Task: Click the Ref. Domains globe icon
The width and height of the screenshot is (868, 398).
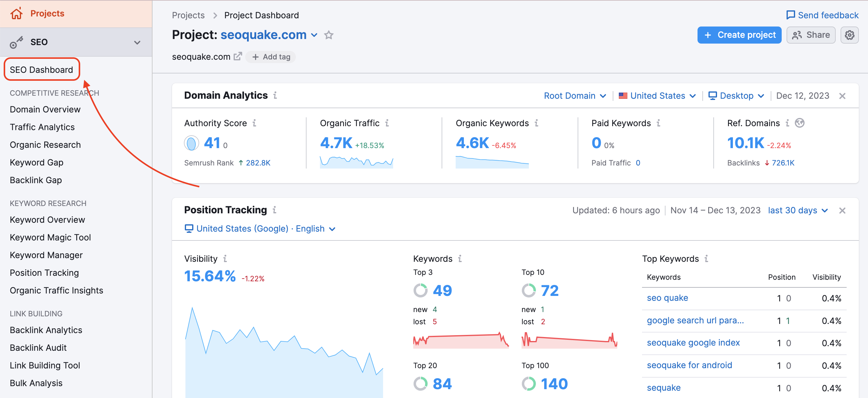Action: 800,123
